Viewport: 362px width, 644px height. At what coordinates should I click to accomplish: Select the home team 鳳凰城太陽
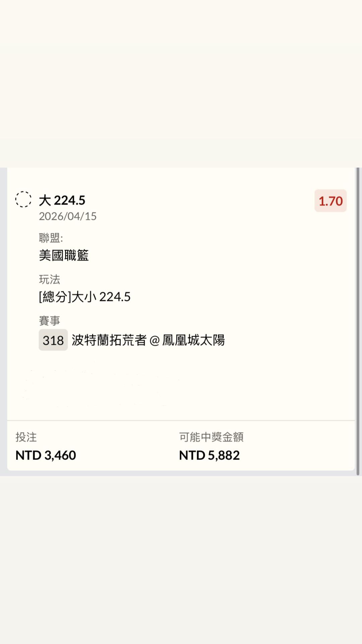coord(194,340)
